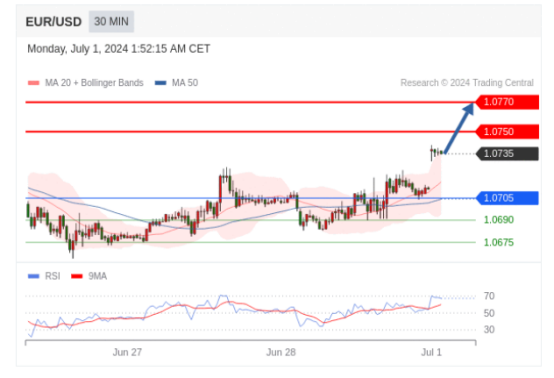The width and height of the screenshot is (554, 378).
Task: Click the RSI 30 axis value
Action: click(x=489, y=330)
